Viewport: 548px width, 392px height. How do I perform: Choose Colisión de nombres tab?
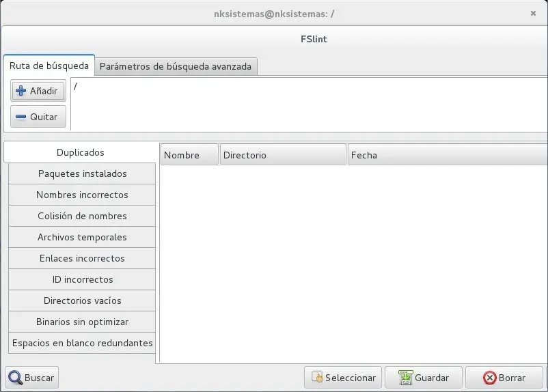tap(82, 216)
